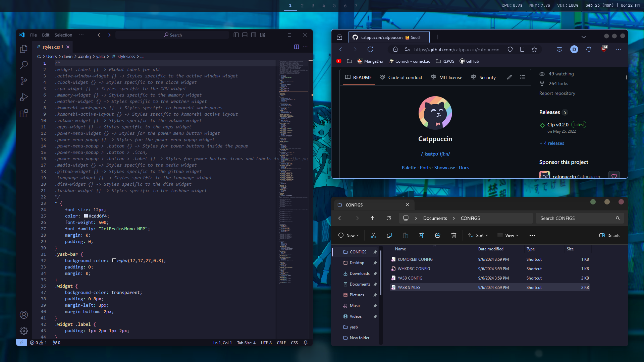Click the split editor right icon

pyautogui.click(x=297, y=47)
